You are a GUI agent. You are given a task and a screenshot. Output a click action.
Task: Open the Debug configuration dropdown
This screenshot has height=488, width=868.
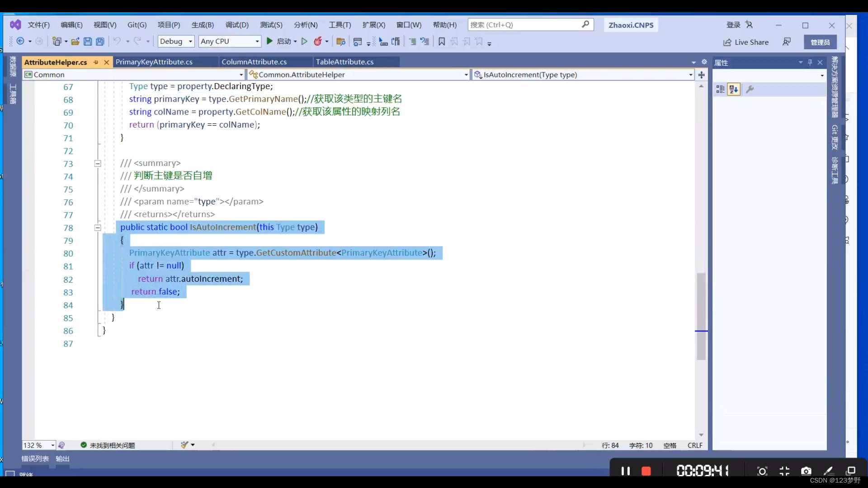coord(176,41)
